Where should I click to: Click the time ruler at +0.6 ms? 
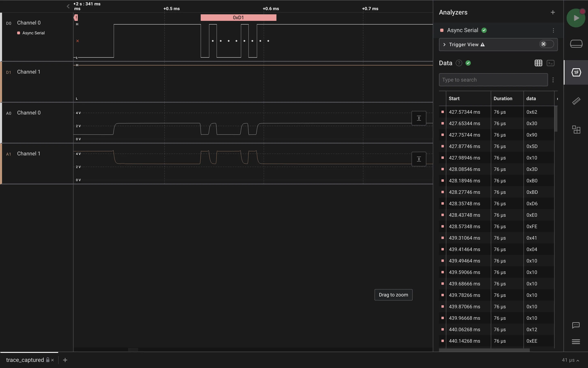(271, 9)
